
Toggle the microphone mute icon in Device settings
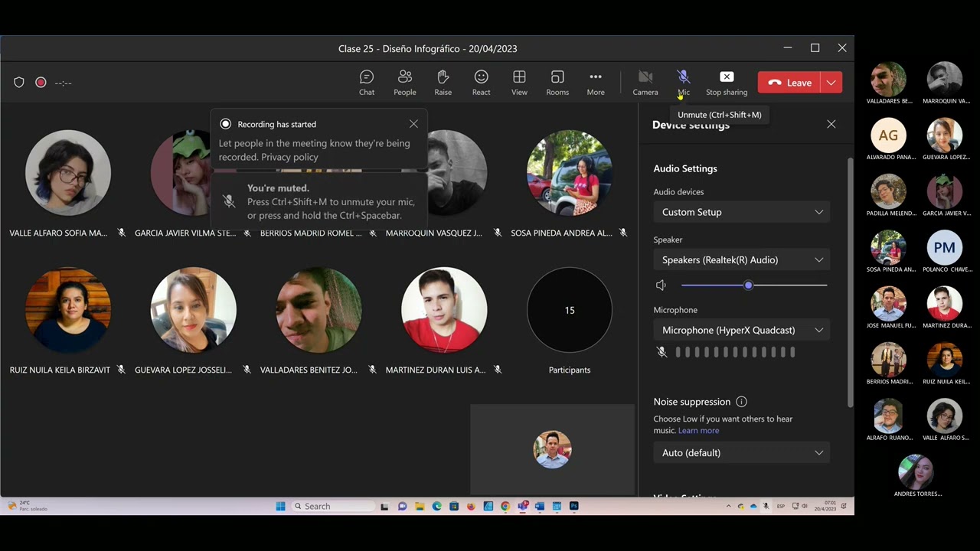661,352
